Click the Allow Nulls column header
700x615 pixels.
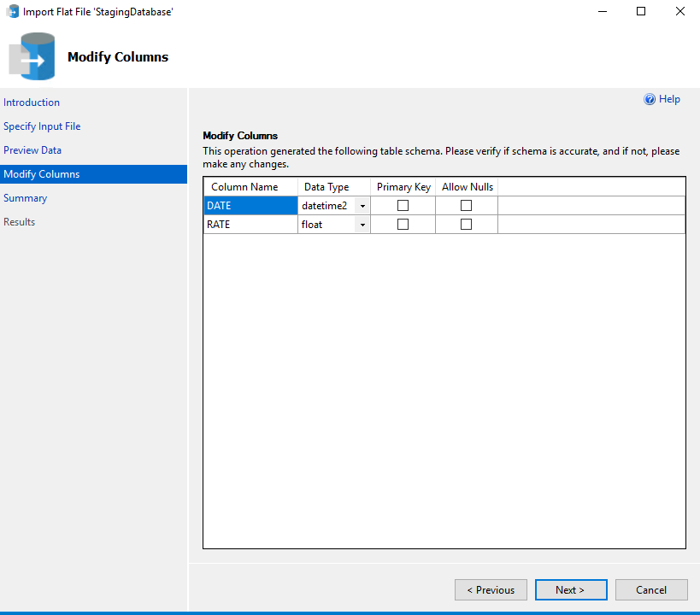click(467, 187)
